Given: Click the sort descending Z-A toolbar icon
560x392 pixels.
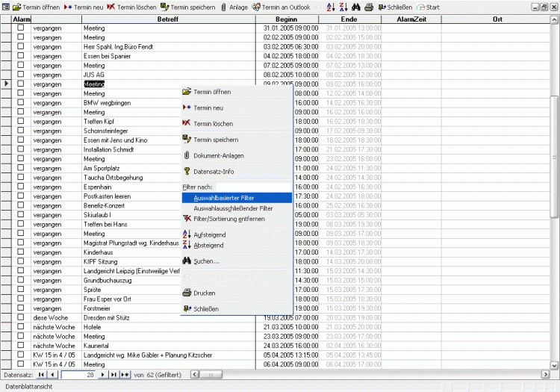Looking at the screenshot, I should (343, 7).
